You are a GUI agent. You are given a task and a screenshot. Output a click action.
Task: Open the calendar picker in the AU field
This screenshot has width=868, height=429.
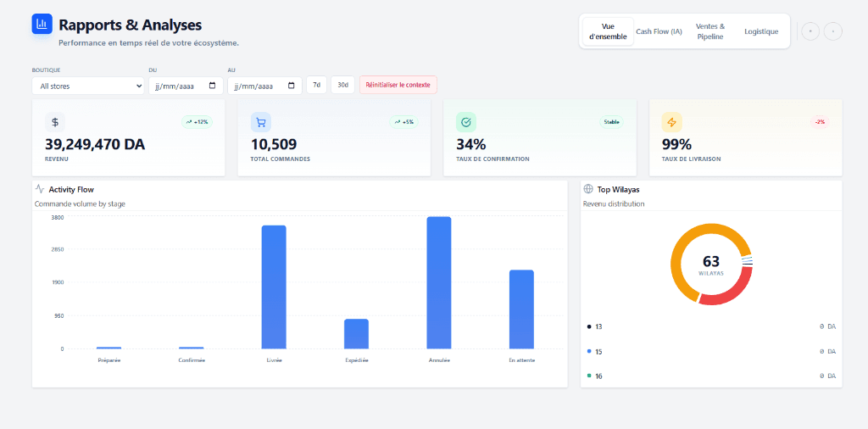pyautogui.click(x=292, y=86)
